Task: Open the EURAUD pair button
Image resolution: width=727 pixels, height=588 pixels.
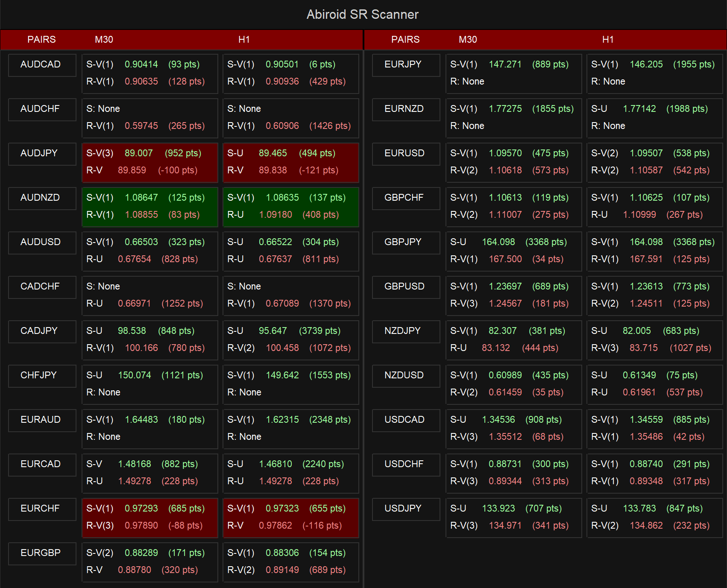Action: [x=42, y=420]
